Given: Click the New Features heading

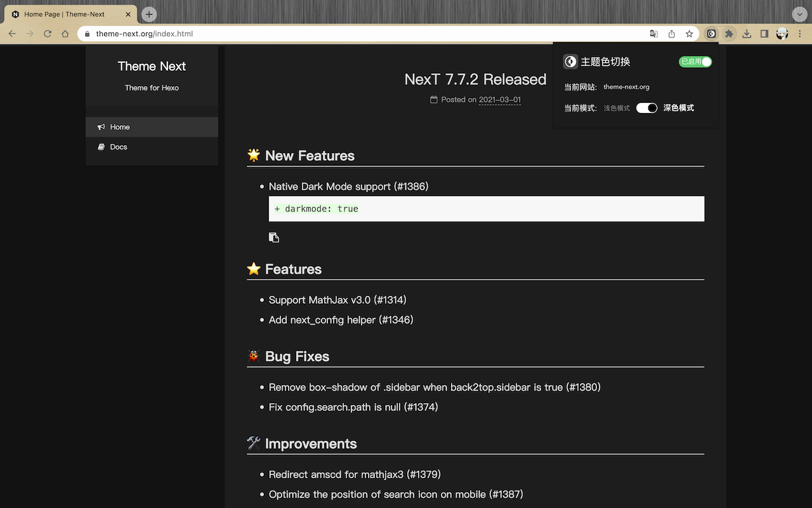Looking at the screenshot, I should click(310, 156).
